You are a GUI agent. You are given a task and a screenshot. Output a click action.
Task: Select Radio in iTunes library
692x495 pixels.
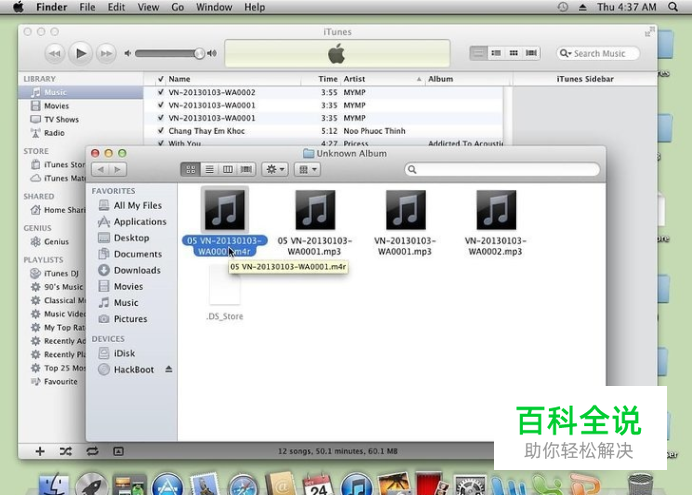[54, 133]
